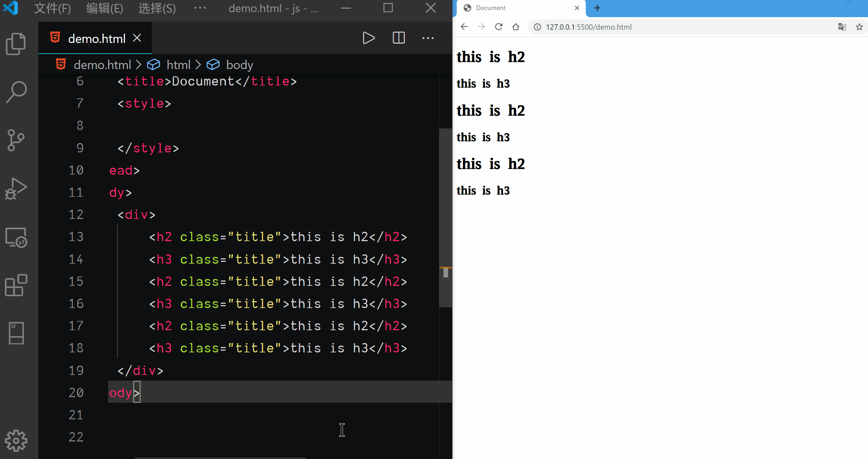Screen dimensions: 868x459
Task: Open the Source Control view
Action: click(16, 140)
